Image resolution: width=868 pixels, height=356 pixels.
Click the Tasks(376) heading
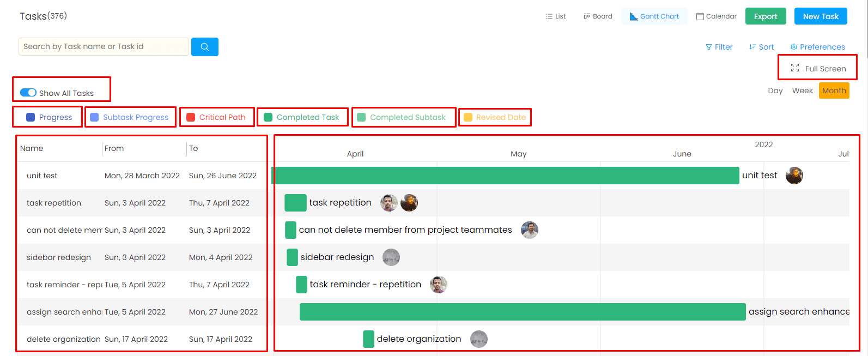(44, 16)
